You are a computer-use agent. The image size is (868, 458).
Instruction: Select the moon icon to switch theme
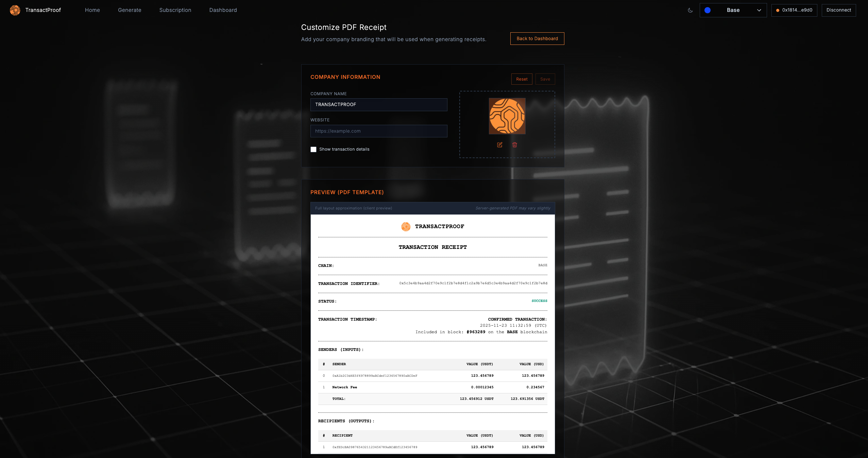(x=690, y=10)
